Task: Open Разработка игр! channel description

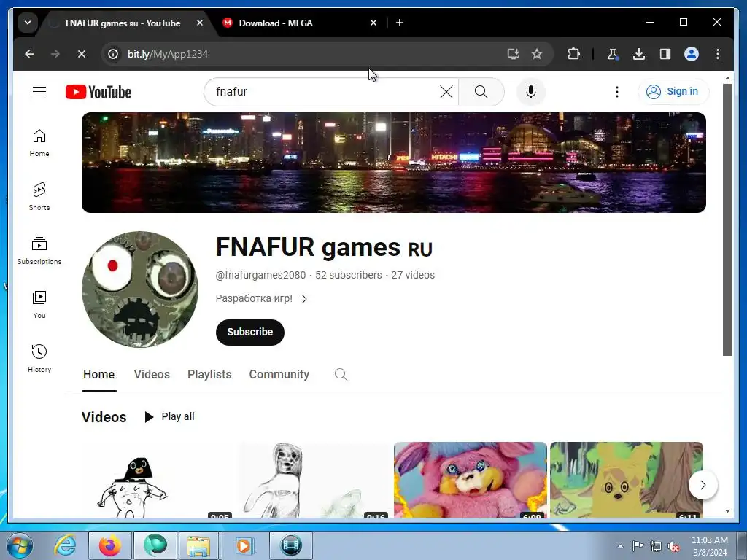Action: [x=254, y=298]
